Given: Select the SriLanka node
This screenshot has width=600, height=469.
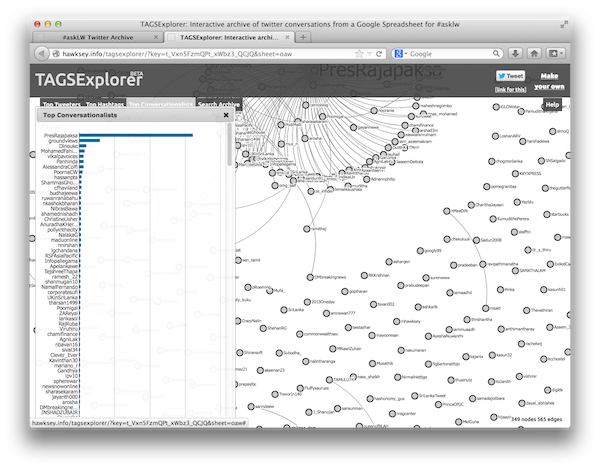Looking at the screenshot, I should point(284,309).
